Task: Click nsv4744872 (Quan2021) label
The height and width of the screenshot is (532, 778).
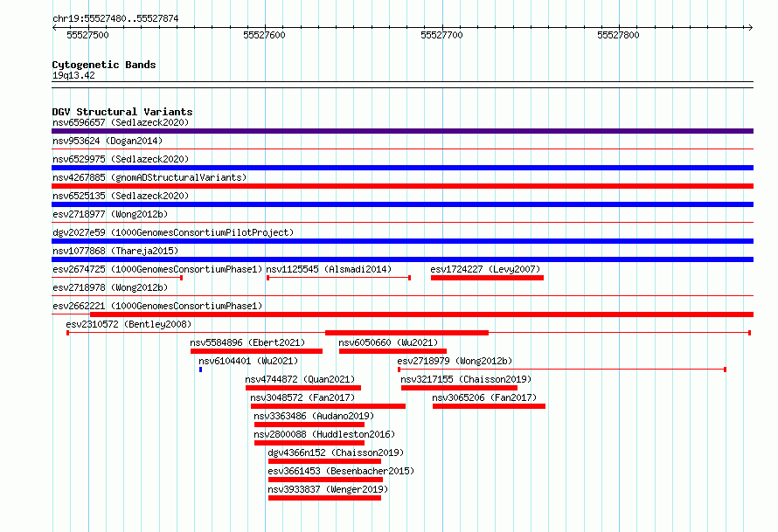Action: pyautogui.click(x=300, y=379)
